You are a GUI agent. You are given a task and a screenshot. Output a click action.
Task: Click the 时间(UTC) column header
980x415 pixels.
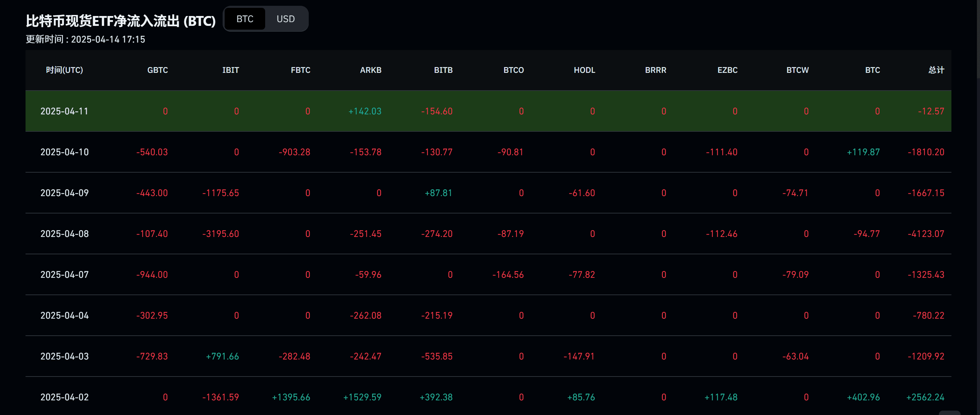pyautogui.click(x=64, y=70)
